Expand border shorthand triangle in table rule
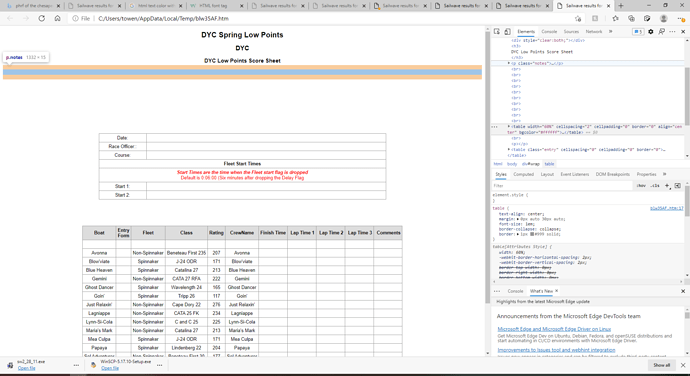Image resolution: width=690 pixels, height=376 pixels. click(518, 234)
